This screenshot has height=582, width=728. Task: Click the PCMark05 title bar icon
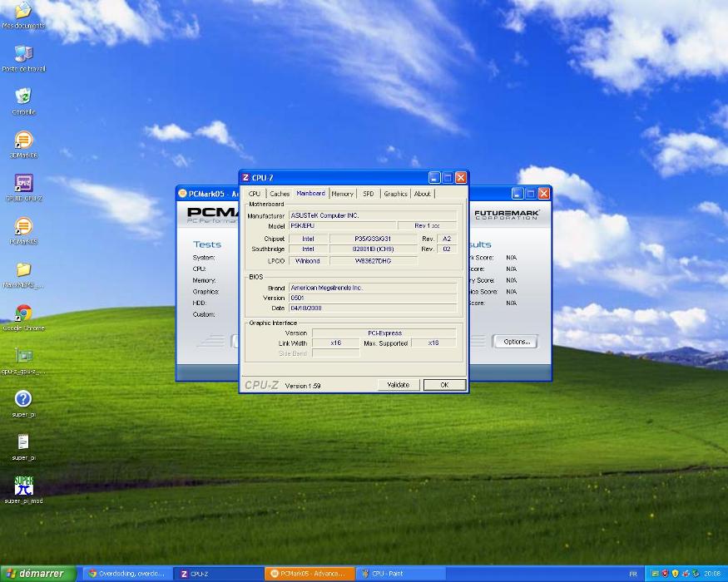pyautogui.click(x=182, y=194)
